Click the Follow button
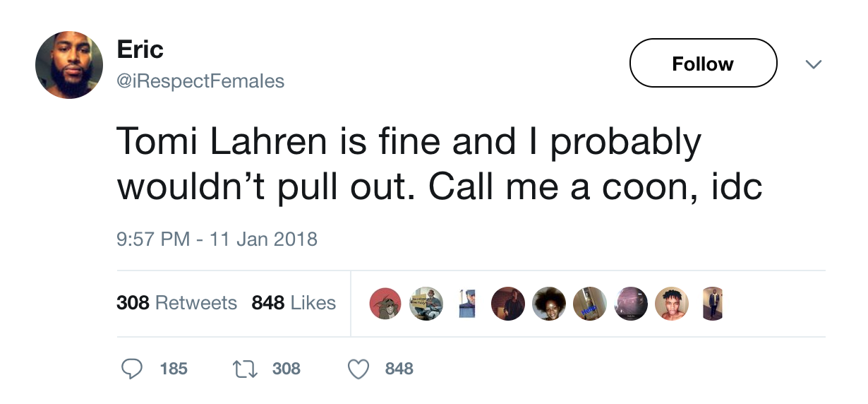The image size is (868, 404). [702, 64]
